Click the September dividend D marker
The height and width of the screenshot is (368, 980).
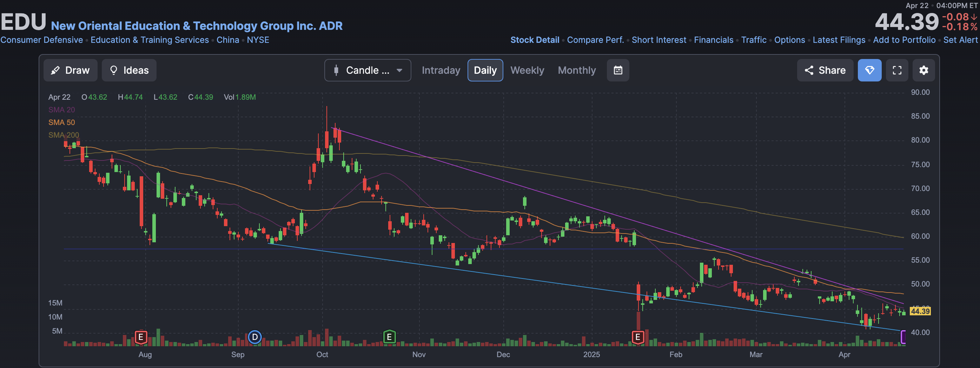[x=254, y=337]
